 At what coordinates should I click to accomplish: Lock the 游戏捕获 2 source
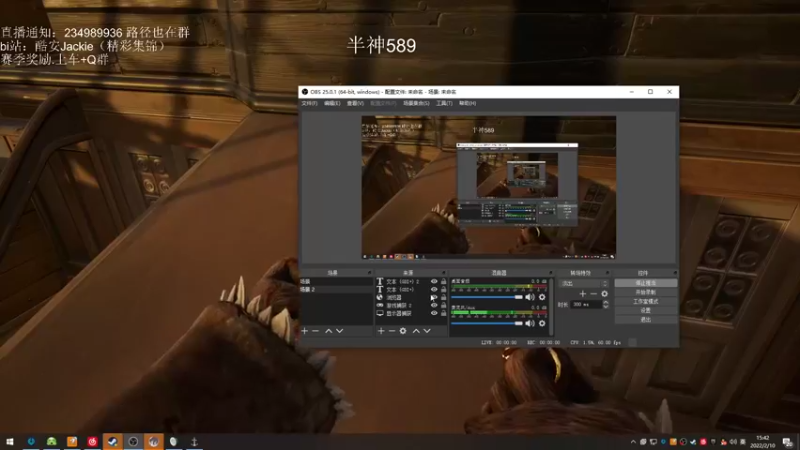point(443,305)
